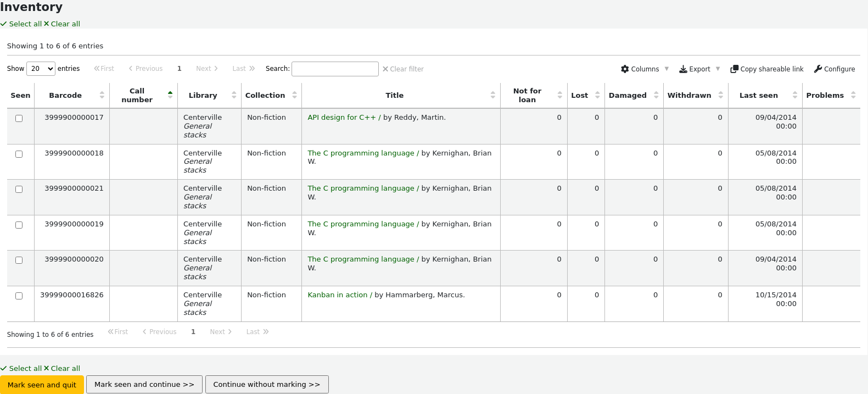
Task: Click top Clear all link
Action: click(62, 24)
